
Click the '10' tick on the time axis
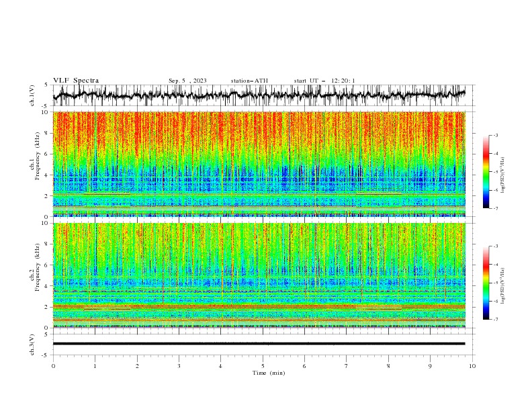[x=472, y=366]
